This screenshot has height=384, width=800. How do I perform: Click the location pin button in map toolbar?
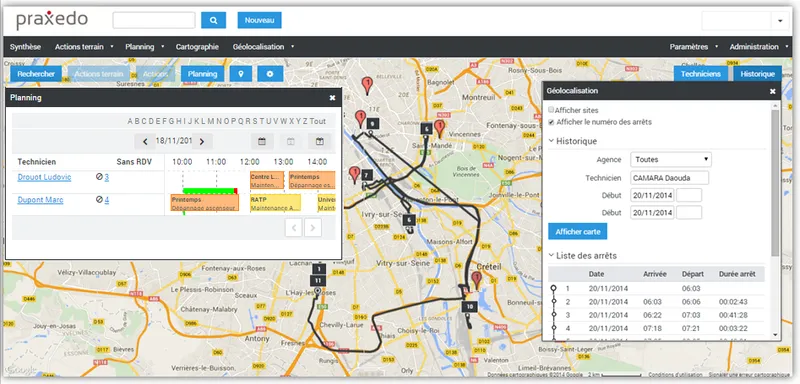coord(241,74)
